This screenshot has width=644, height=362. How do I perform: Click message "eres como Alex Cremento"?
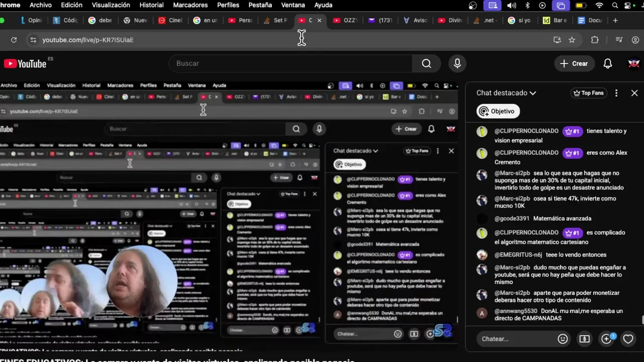561,157
